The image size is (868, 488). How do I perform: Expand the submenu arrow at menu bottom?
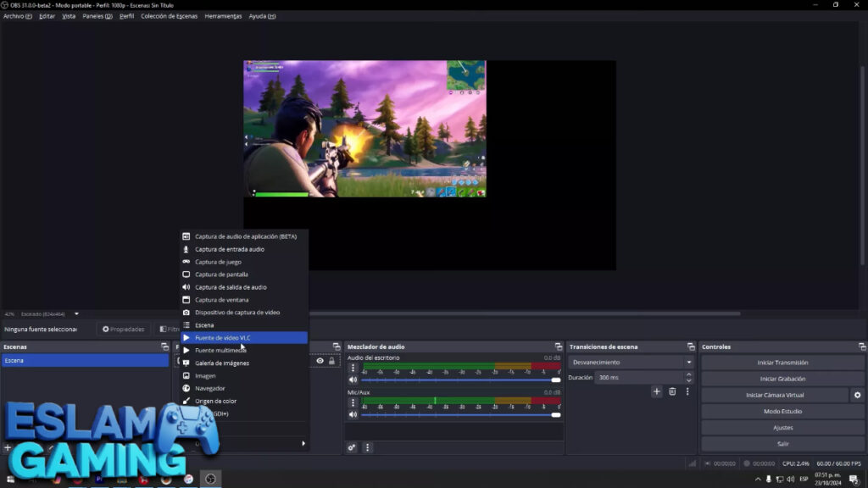[x=303, y=443]
